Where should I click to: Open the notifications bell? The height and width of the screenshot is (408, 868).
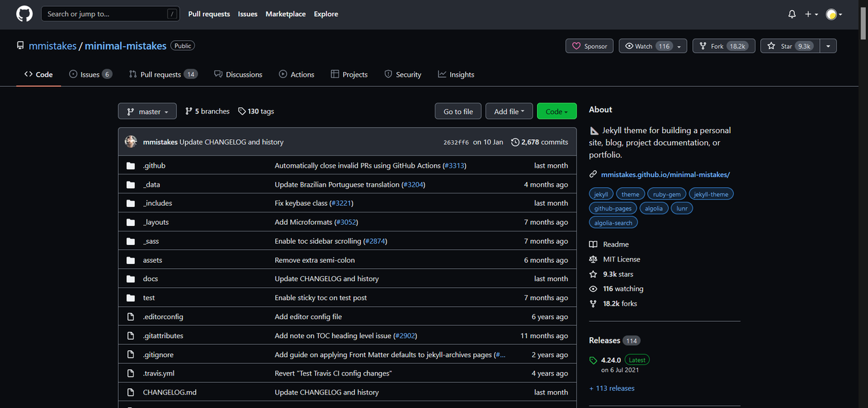click(792, 14)
